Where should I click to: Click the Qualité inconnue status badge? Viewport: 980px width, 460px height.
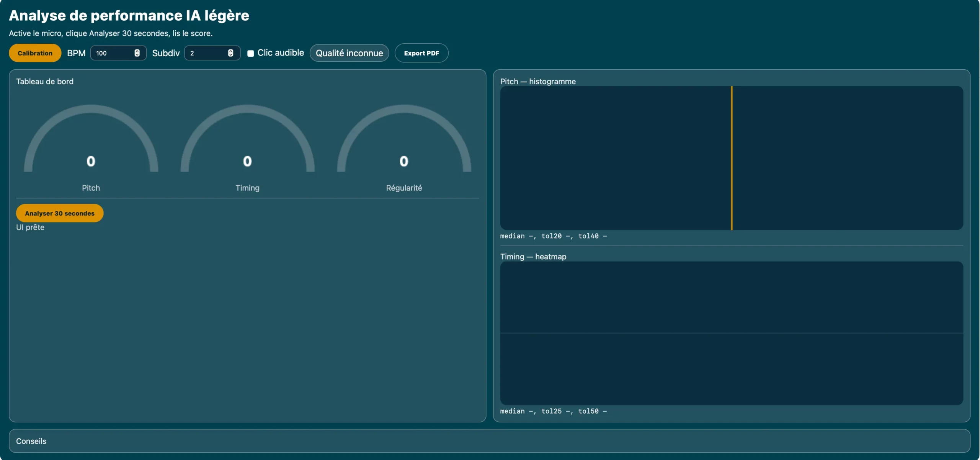[349, 53]
